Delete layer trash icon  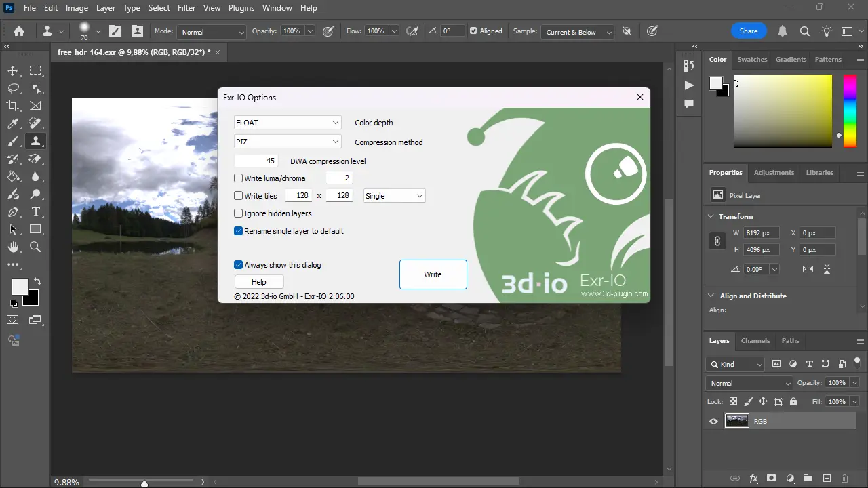pos(844,479)
